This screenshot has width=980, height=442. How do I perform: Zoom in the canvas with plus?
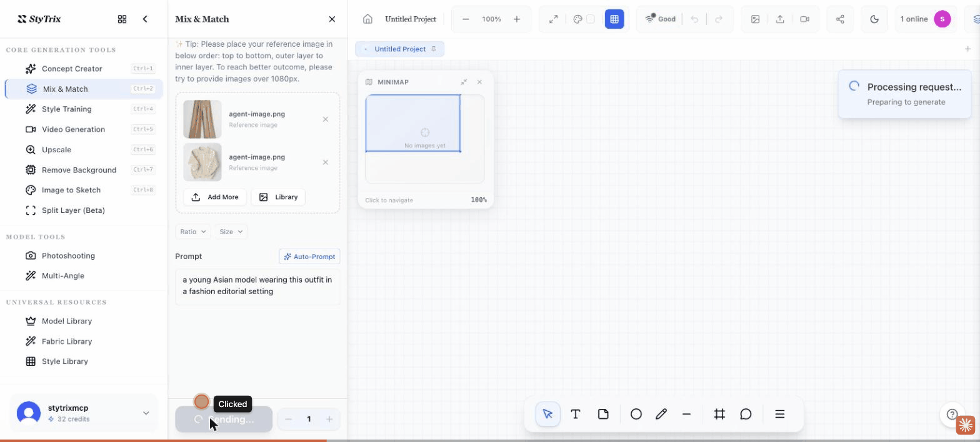pos(517,19)
